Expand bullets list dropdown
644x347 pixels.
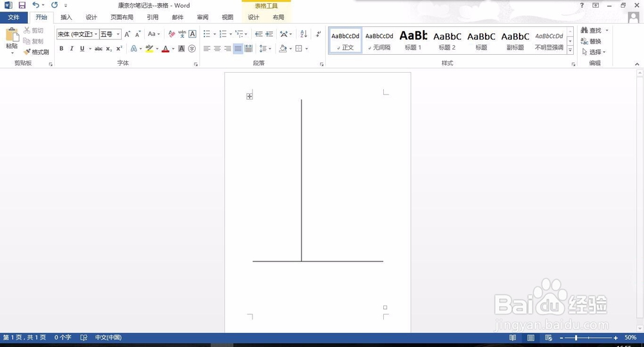(214, 34)
